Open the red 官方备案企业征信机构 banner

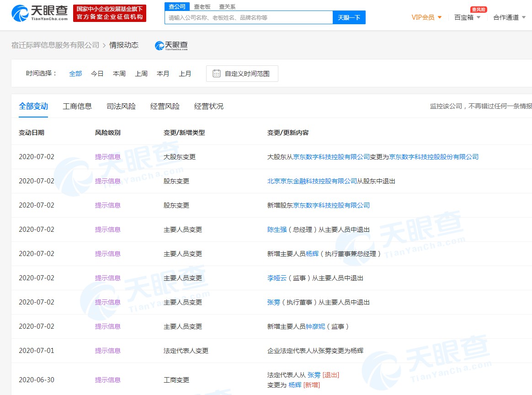tap(110, 13)
